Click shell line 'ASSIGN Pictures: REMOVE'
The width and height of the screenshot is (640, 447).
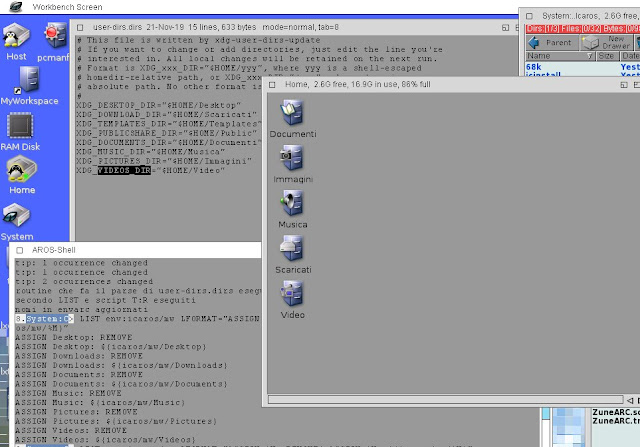[x=76, y=411]
